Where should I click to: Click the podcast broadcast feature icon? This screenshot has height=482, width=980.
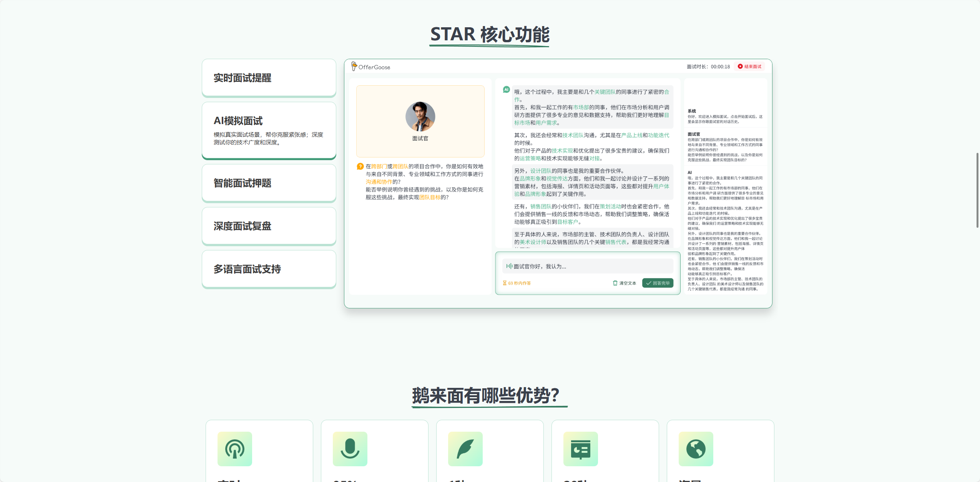tap(235, 449)
